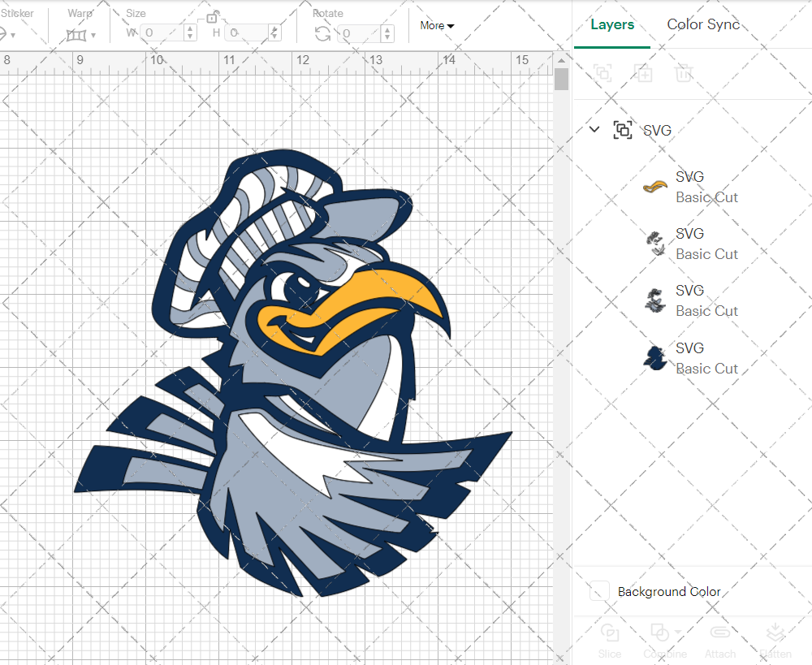Click the add layer plus icon
812x665 pixels.
coord(643,73)
